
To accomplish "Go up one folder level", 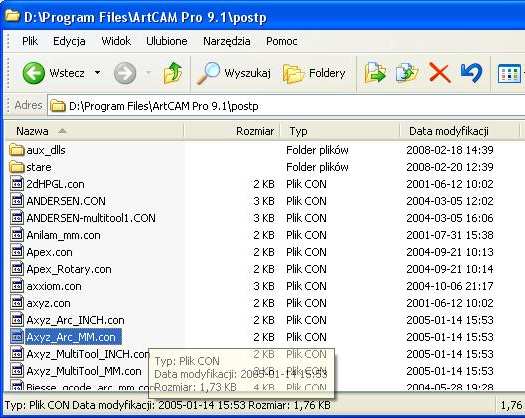I will click(x=172, y=73).
